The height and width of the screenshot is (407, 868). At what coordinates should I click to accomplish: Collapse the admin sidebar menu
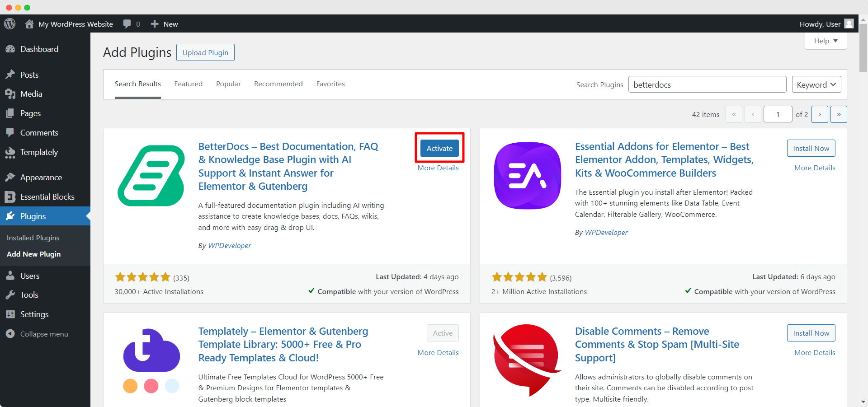10,334
